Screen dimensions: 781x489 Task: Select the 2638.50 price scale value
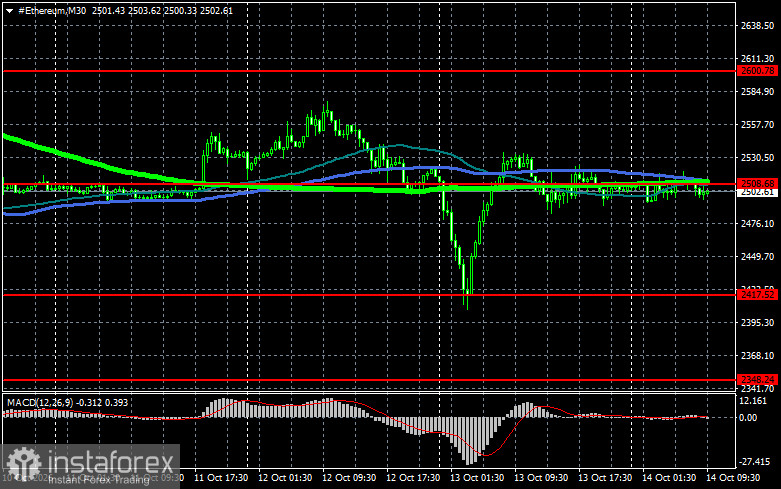click(757, 25)
